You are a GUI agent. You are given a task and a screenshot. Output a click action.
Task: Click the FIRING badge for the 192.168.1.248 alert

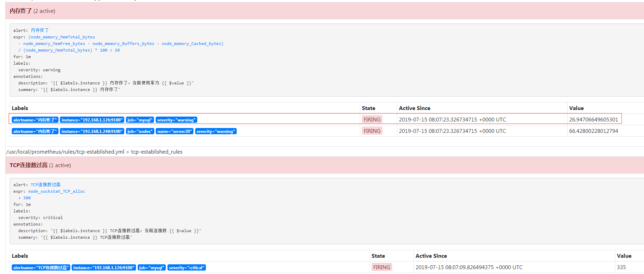click(x=372, y=131)
